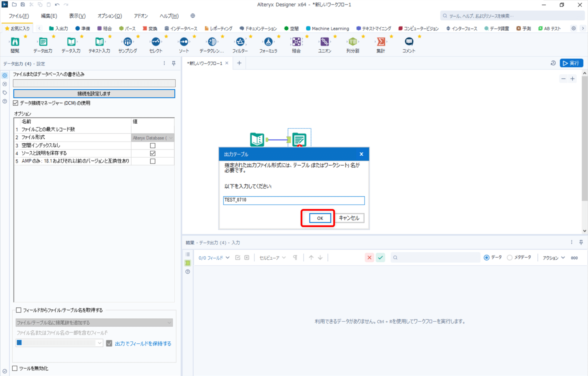Open ファイル/テーブル名に接尾辞を追加する dropdown

tap(94, 323)
